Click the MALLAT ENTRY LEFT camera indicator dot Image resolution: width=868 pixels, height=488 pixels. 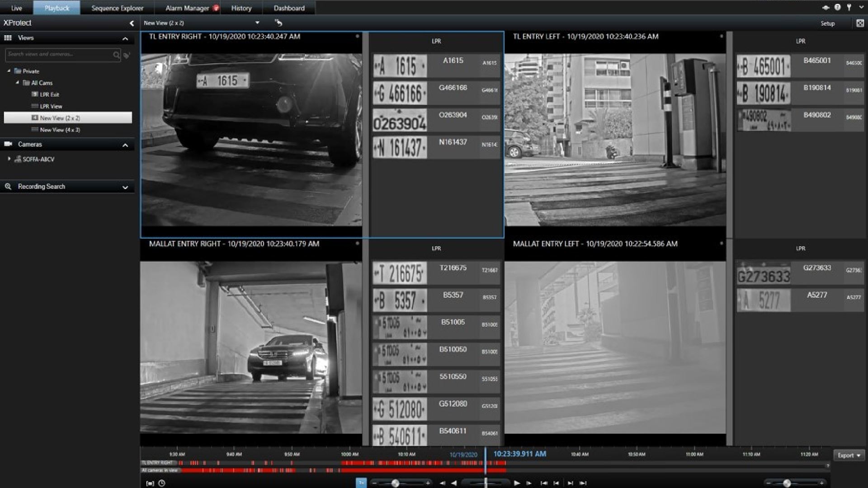721,244
